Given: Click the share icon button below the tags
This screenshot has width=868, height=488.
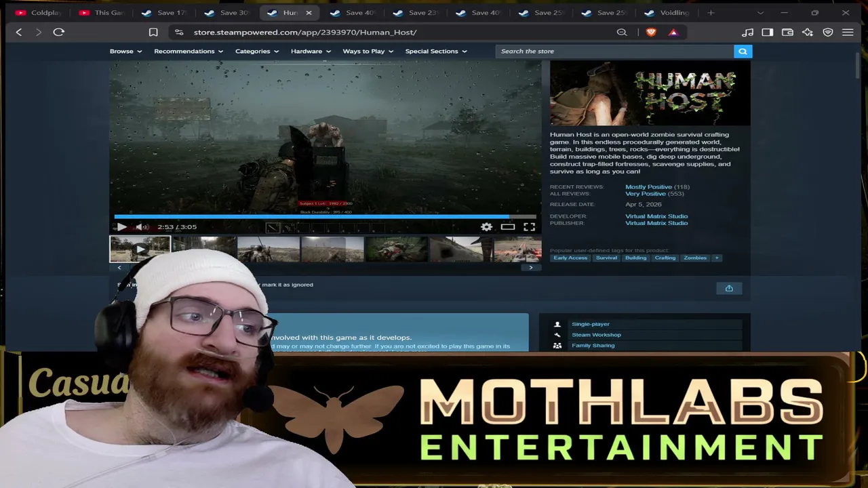Looking at the screenshot, I should coord(729,289).
